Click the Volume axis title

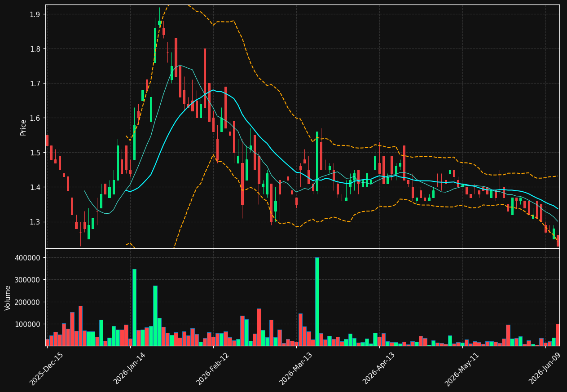click(8, 298)
